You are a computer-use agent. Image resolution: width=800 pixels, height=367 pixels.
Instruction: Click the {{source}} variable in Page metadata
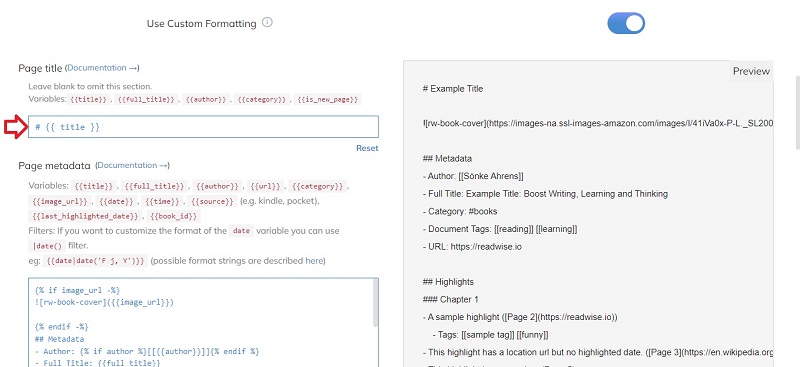(212, 202)
